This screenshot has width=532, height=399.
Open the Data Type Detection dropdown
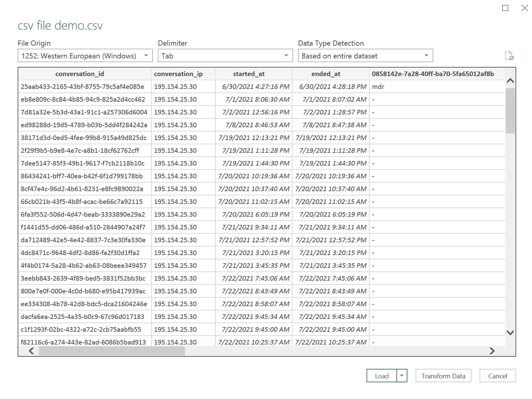click(x=365, y=56)
